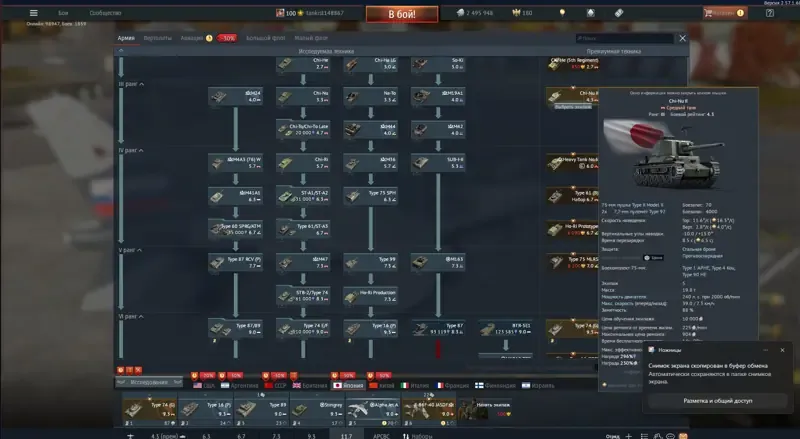The height and width of the screenshot is (439, 800).
Task: Click Разметка и общий доступ button
Action: point(717,401)
